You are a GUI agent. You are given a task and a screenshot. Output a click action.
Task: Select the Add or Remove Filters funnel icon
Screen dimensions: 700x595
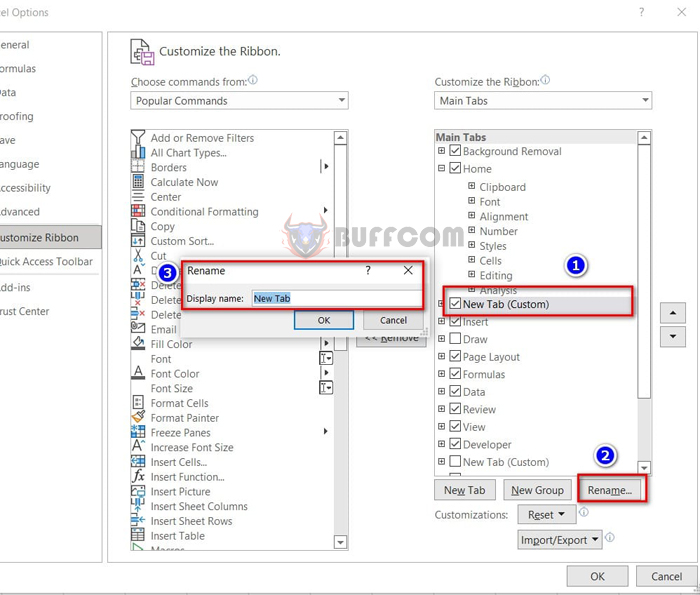point(138,137)
